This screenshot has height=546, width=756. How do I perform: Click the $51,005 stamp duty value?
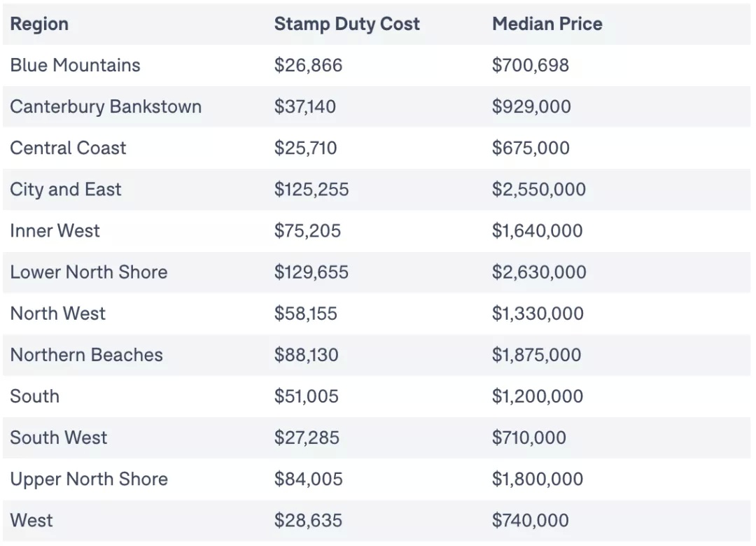[x=307, y=396]
